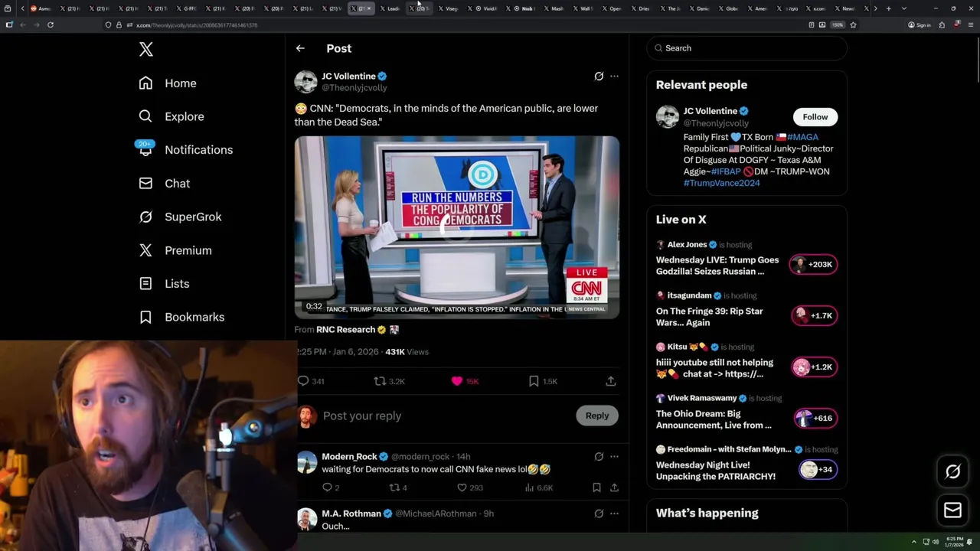Play the CNN video clip
This screenshot has width=980, height=551.
click(x=457, y=227)
